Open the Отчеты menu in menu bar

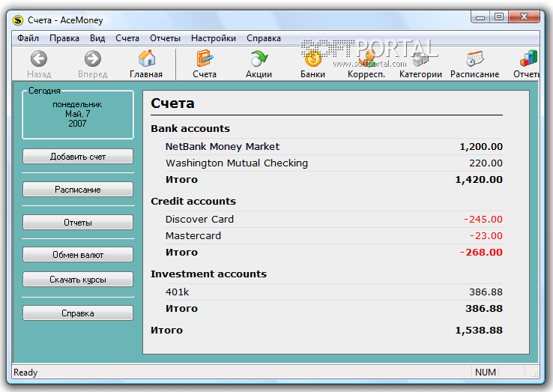(x=165, y=38)
